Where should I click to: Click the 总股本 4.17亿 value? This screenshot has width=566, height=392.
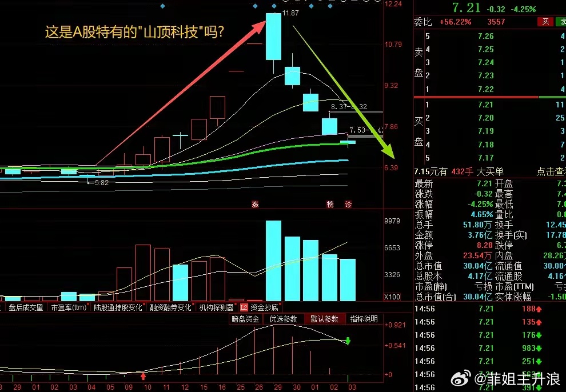click(480, 276)
